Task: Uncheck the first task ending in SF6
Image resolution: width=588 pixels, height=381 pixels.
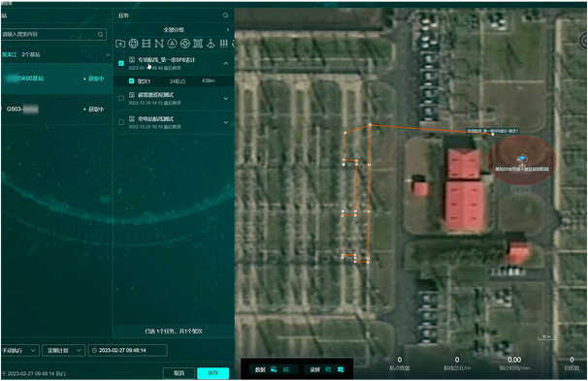Action: pos(121,63)
